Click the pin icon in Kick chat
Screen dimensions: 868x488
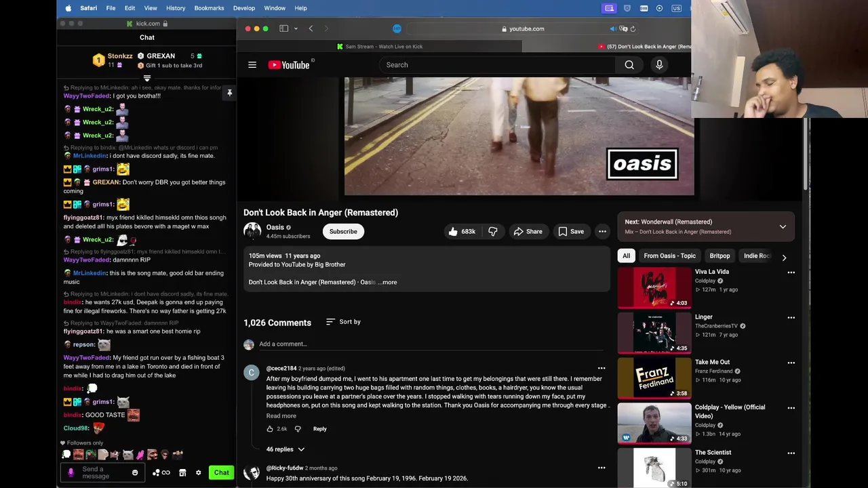[x=229, y=93]
